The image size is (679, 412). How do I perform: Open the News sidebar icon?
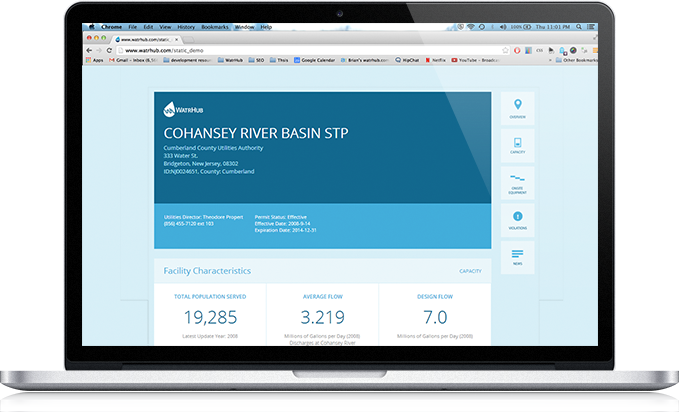pos(517,257)
